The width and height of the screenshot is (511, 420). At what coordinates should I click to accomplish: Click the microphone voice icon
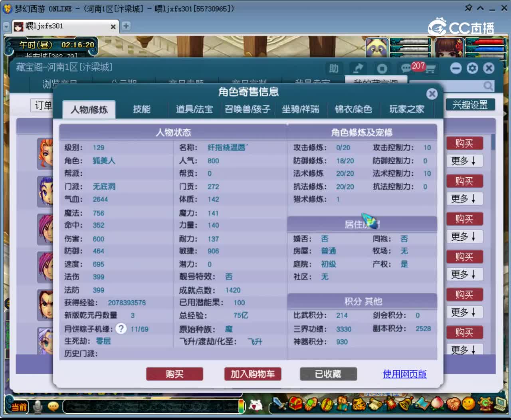[38, 406]
